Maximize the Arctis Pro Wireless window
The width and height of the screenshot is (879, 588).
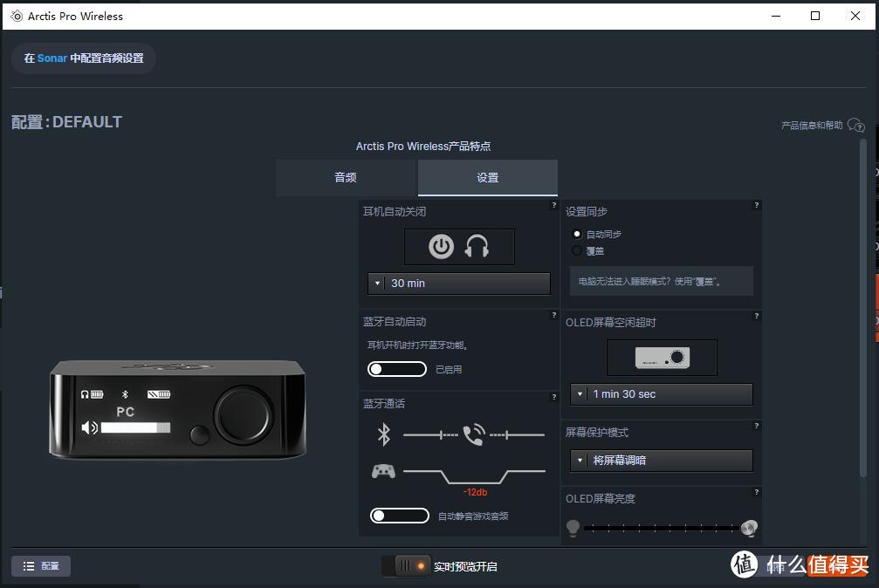[815, 17]
